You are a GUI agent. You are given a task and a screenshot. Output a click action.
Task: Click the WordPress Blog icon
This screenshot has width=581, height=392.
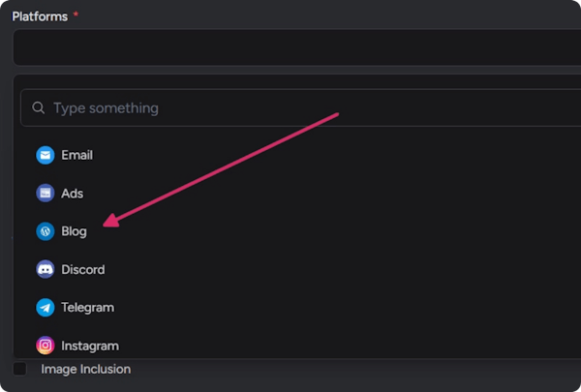pyautogui.click(x=45, y=231)
